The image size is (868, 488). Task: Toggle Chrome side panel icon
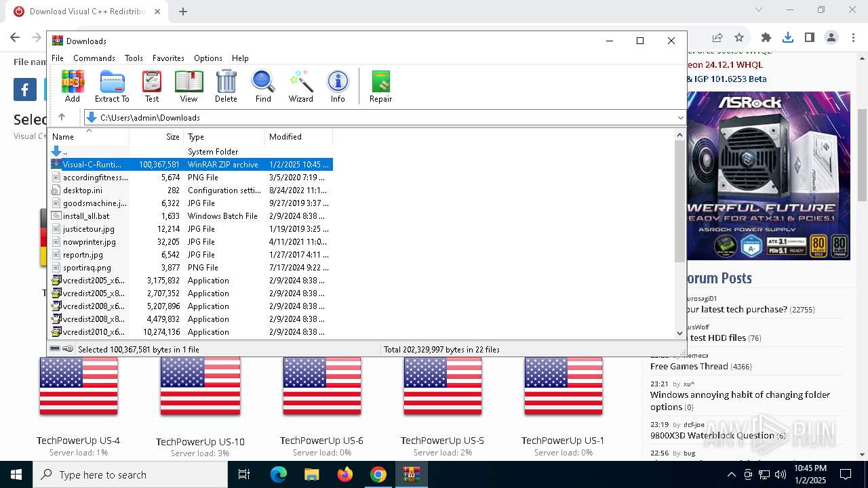[x=810, y=37]
